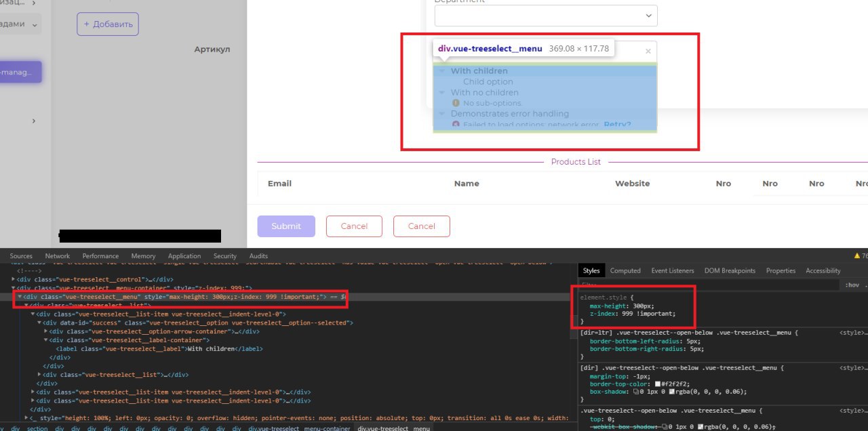This screenshot has height=431, width=868.
Task: Click the Retry? link
Action: (x=617, y=125)
